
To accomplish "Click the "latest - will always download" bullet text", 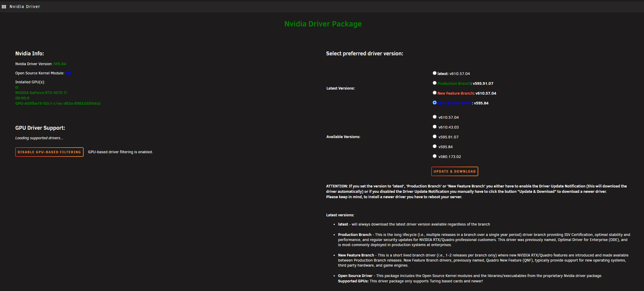I will click(x=414, y=224).
